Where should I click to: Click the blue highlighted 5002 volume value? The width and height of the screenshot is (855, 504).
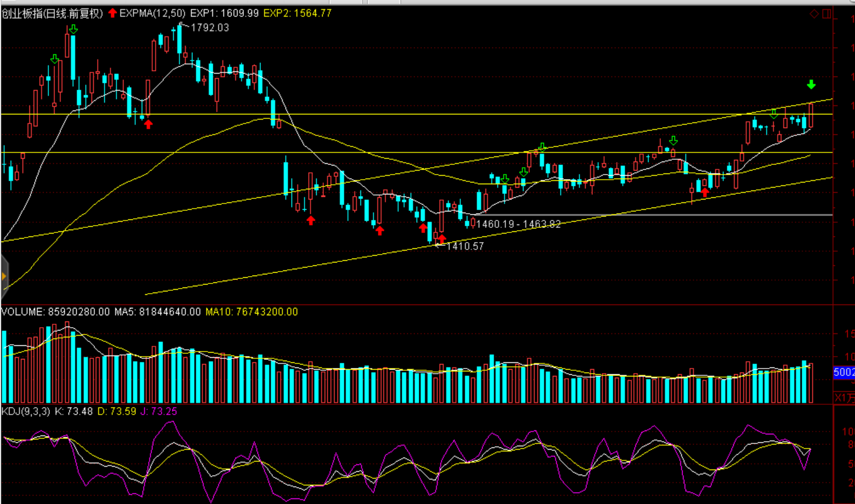click(844, 372)
